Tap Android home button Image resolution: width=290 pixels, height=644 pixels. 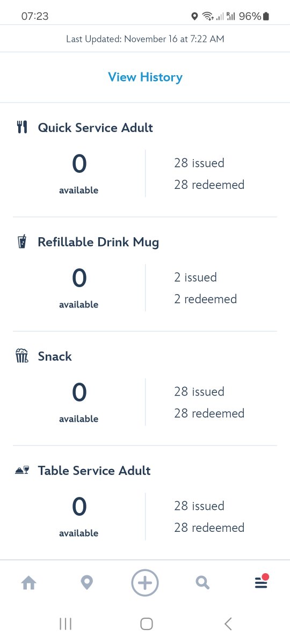coord(146,624)
